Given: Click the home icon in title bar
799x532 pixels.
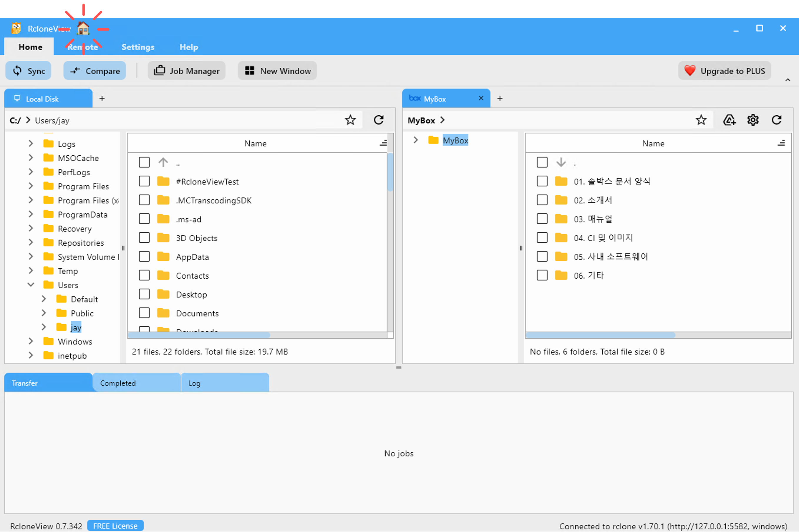Looking at the screenshot, I should 83,29.
